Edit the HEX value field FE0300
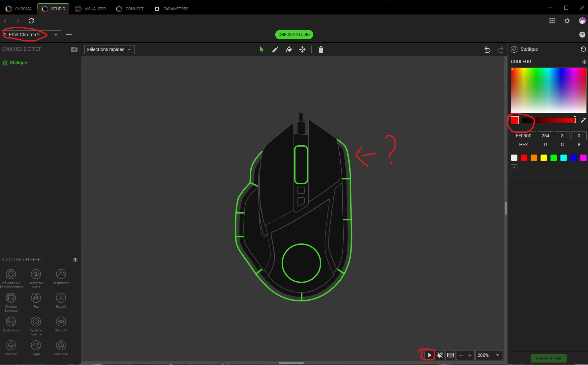The image size is (588, 365). (523, 136)
